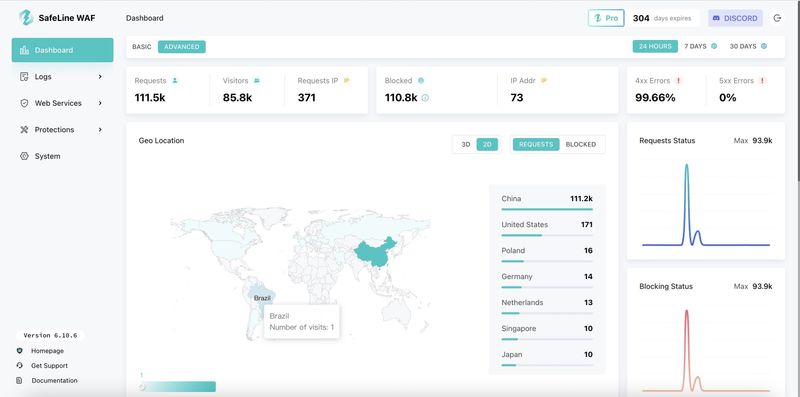Open the DISCORD button

point(735,18)
